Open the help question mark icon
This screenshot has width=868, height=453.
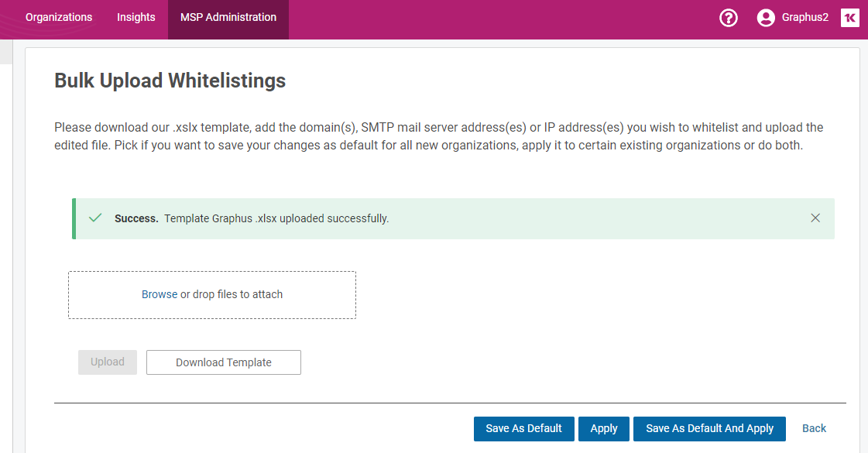tap(728, 18)
